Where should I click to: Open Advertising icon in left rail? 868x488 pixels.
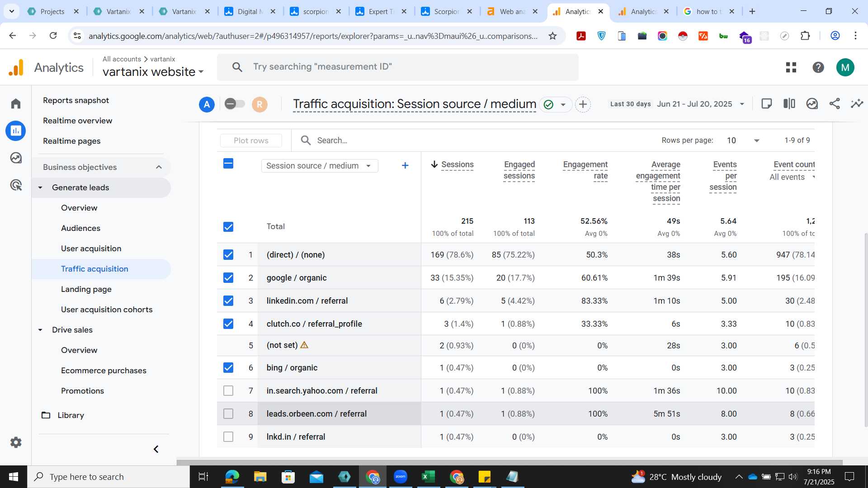[16, 185]
